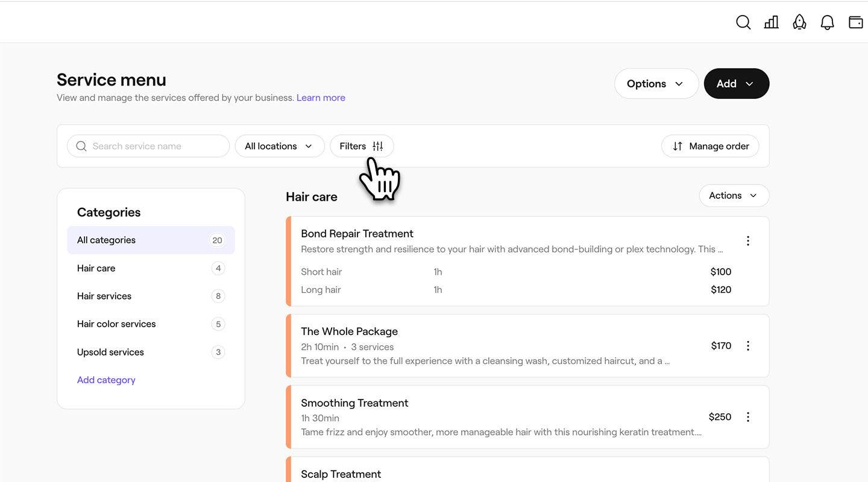Viewport: 868px width, 482px height.
Task: Click the Learn more link
Action: pyautogui.click(x=321, y=98)
